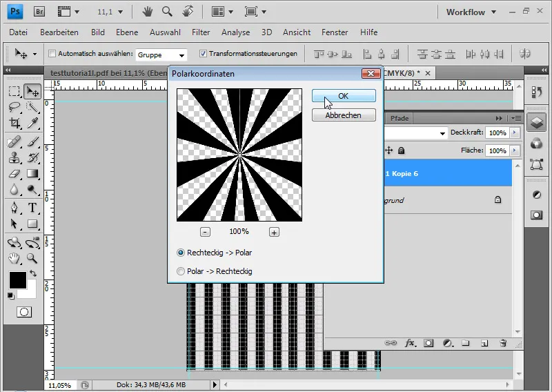Toggle Automatisch auswählen checkbox
The image size is (552, 392).
52,54
